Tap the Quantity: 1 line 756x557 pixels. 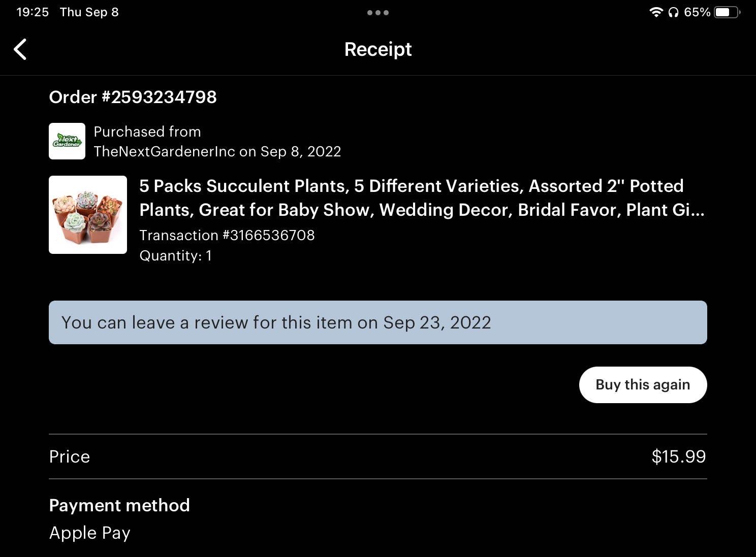point(175,255)
